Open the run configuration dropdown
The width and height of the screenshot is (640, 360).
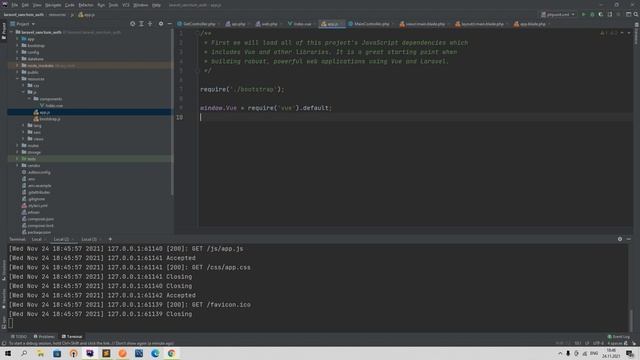(558, 14)
